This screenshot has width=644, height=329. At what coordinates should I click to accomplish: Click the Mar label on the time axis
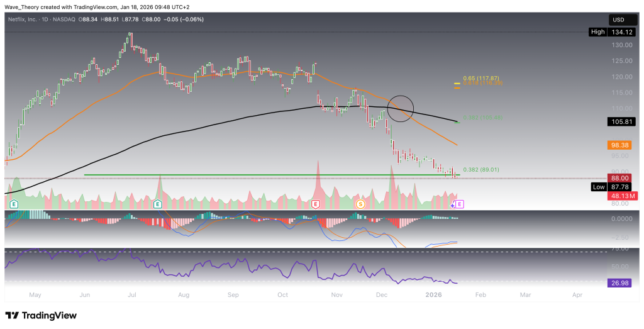click(x=525, y=295)
